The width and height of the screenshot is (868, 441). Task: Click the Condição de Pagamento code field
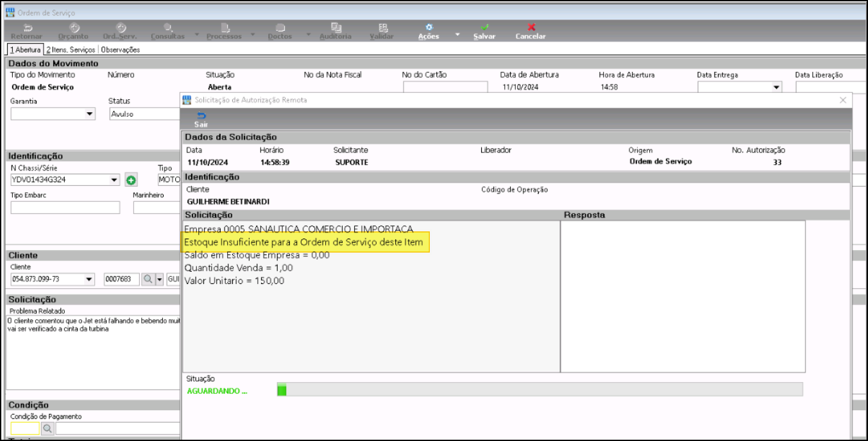click(26, 429)
